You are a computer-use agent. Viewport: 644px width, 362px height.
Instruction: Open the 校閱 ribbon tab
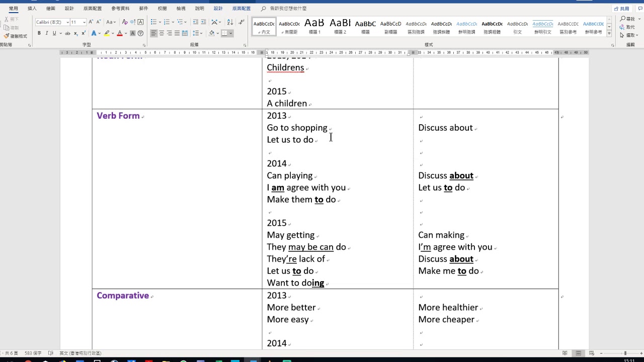point(162,9)
